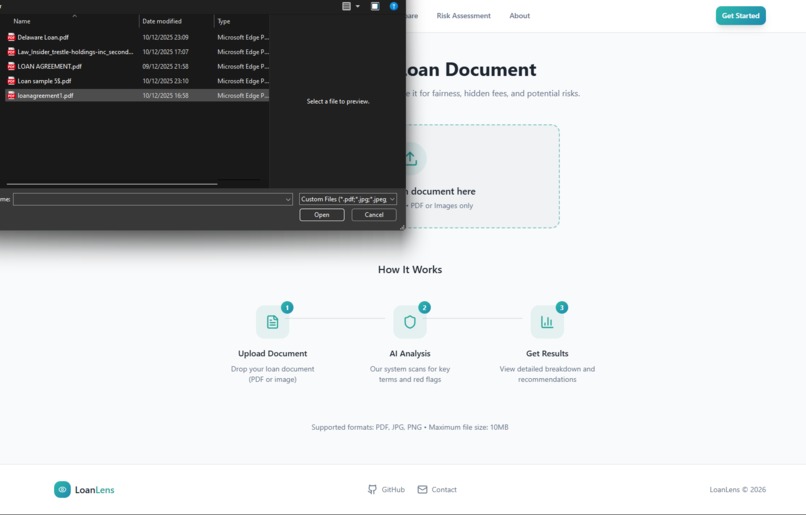Click the PDF icon of Law_Insider file

pos(11,51)
